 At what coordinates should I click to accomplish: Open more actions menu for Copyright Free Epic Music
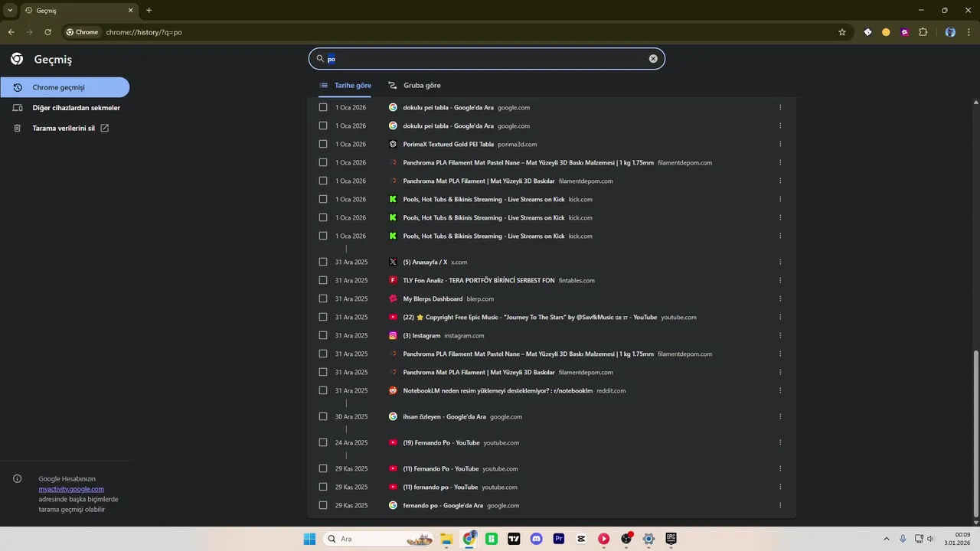point(780,317)
